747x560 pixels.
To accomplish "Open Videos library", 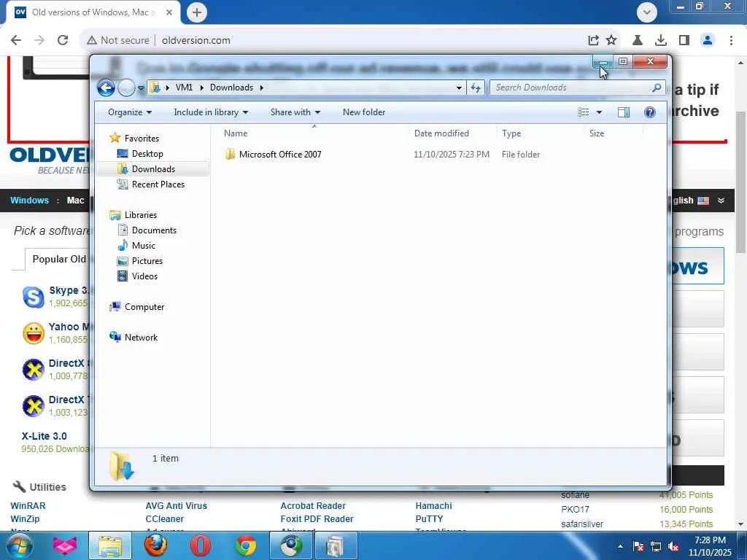I will pos(144,276).
